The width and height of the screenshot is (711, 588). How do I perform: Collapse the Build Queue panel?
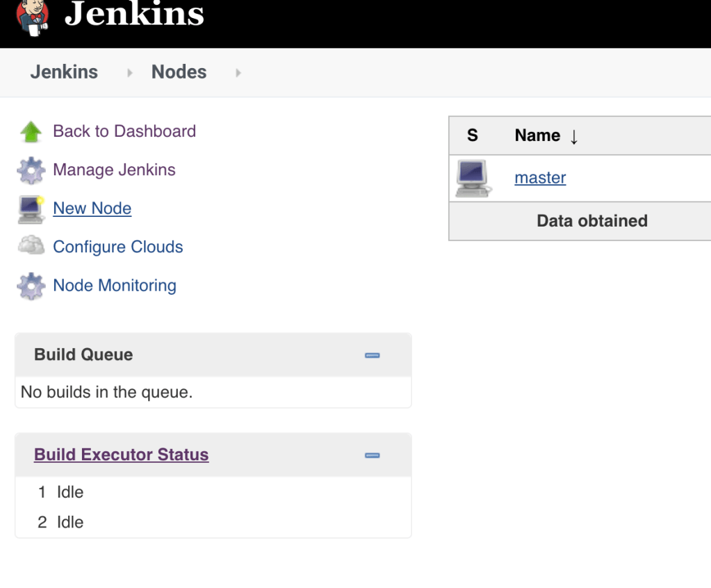pos(372,355)
